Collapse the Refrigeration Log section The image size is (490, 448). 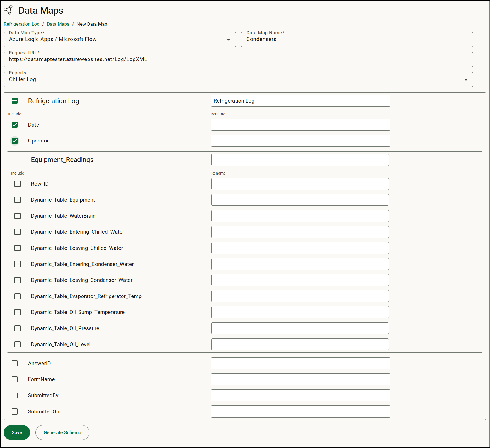(14, 101)
